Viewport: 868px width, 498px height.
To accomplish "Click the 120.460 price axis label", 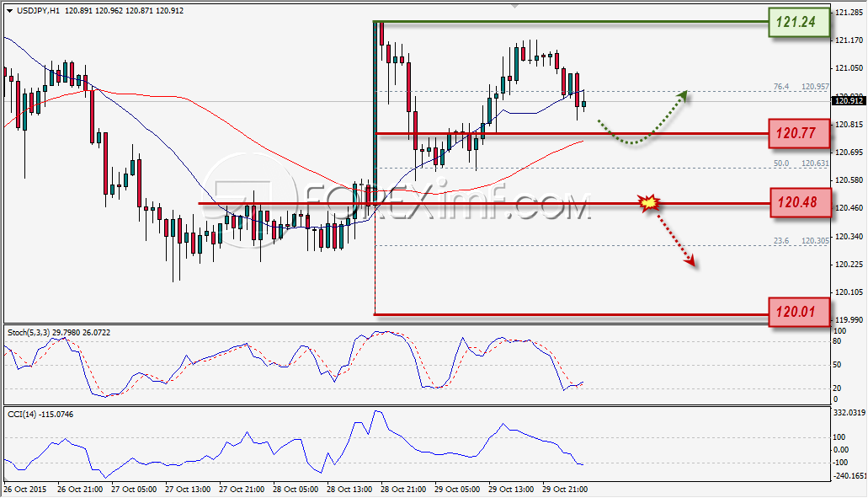I will [849, 208].
